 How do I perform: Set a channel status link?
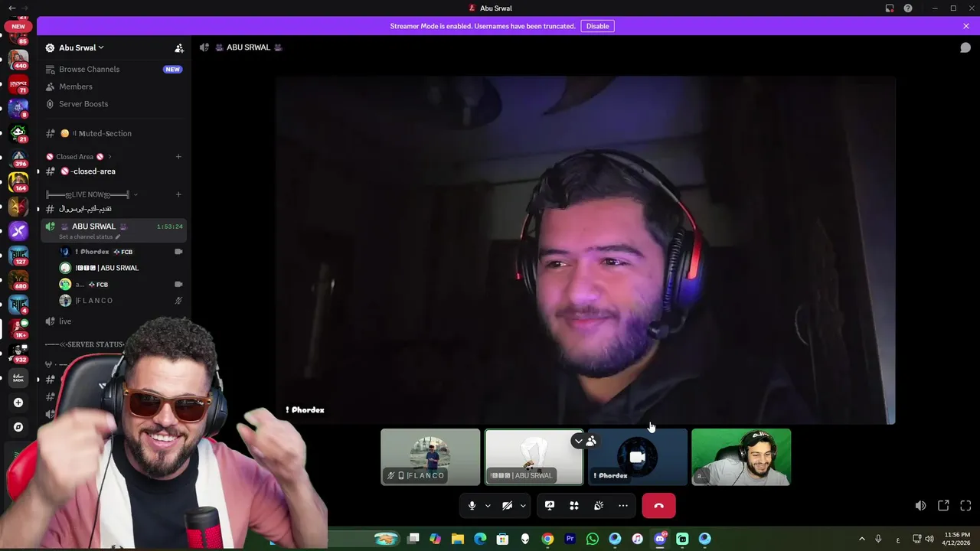(x=90, y=236)
